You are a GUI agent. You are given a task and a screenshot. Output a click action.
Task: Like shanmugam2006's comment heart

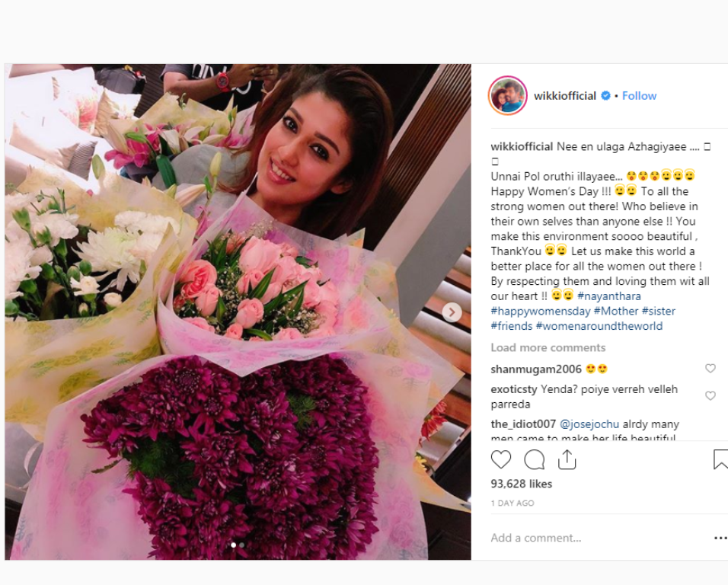pos(710,368)
